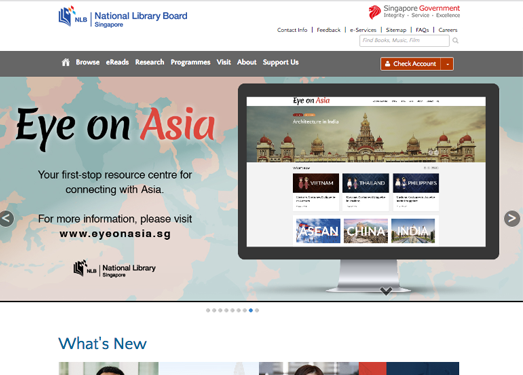Click the search magnifier icon

click(455, 41)
